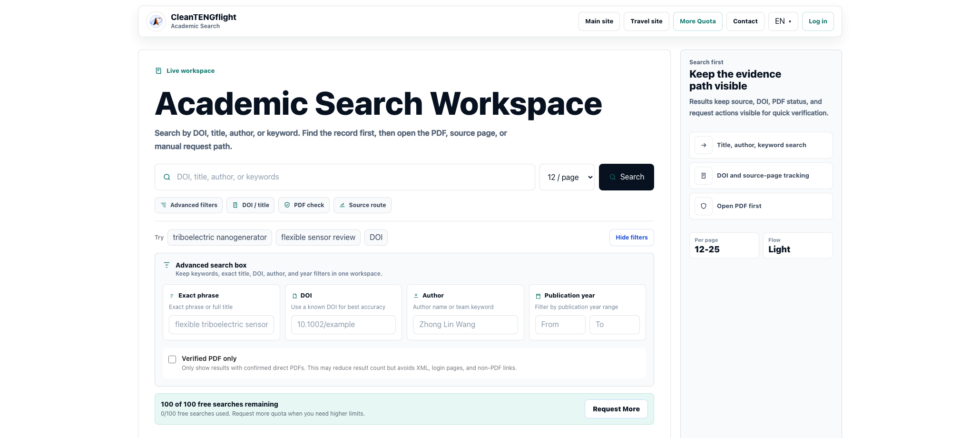Open the Main site navigation item
The height and width of the screenshot is (438, 980).
point(599,21)
